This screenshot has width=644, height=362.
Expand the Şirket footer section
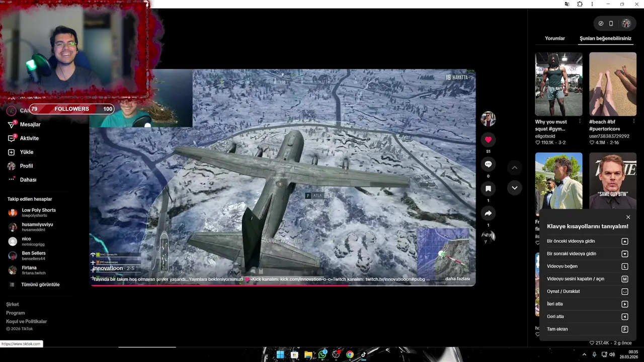point(13,304)
